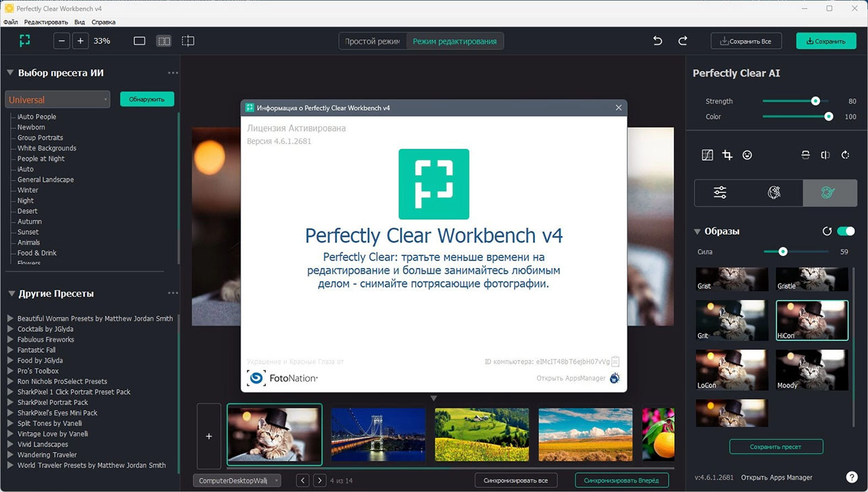Toggle the Образы looks switch

pyautogui.click(x=846, y=231)
